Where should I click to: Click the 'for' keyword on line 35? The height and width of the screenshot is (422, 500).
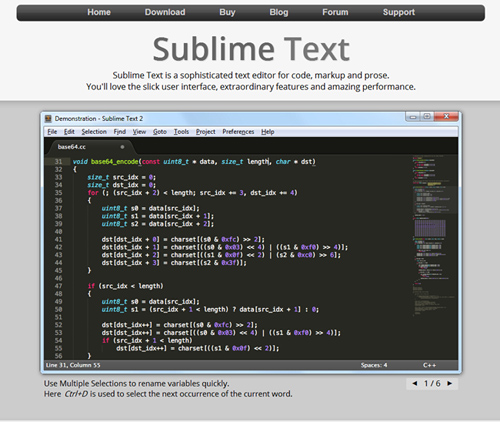pyautogui.click(x=93, y=193)
